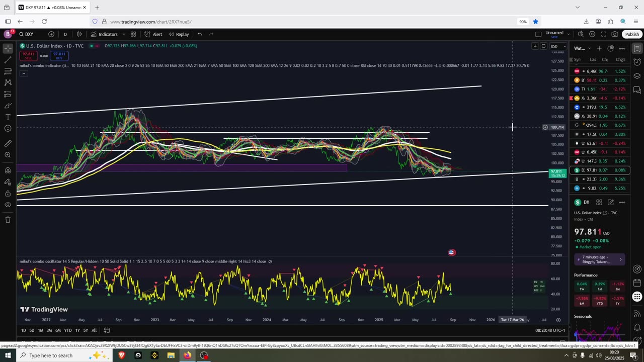Collapse the indicator legend with the chevron
The image size is (644, 362).
point(23,73)
